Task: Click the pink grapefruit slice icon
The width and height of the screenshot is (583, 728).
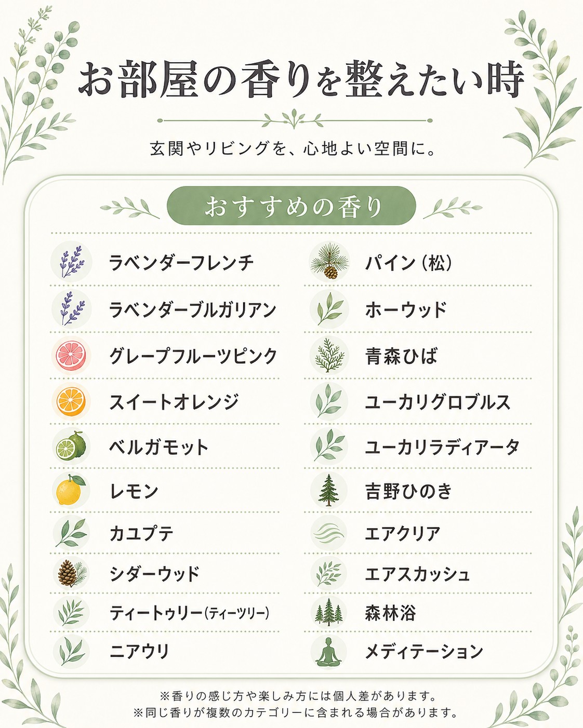Action: (x=71, y=356)
